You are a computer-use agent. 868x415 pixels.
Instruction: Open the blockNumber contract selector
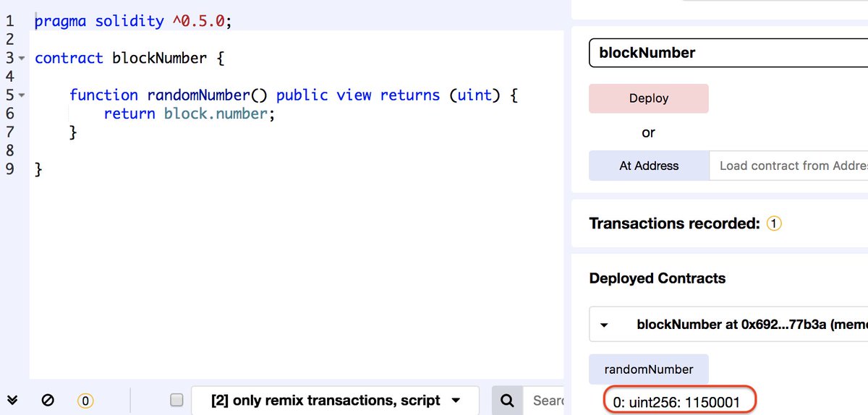click(728, 53)
